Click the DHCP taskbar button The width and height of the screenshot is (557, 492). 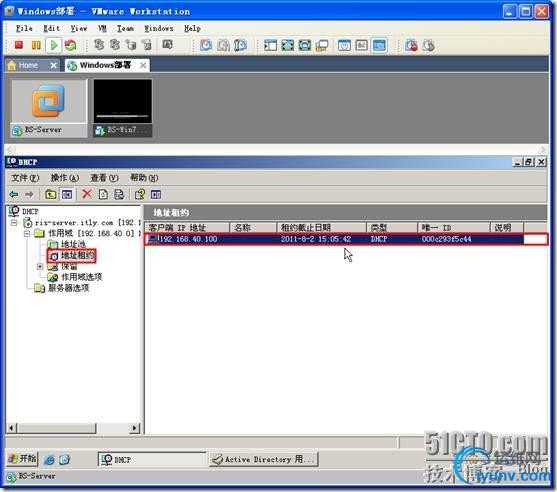pos(152,459)
